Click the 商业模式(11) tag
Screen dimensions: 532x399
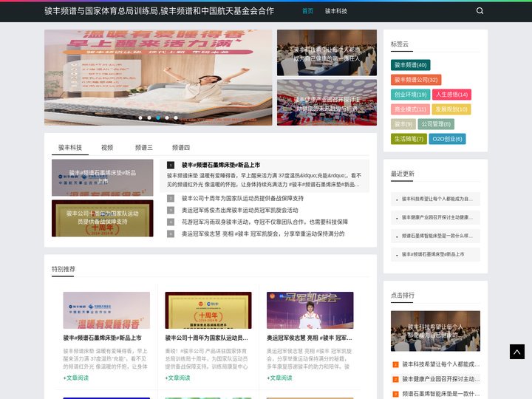pos(410,109)
